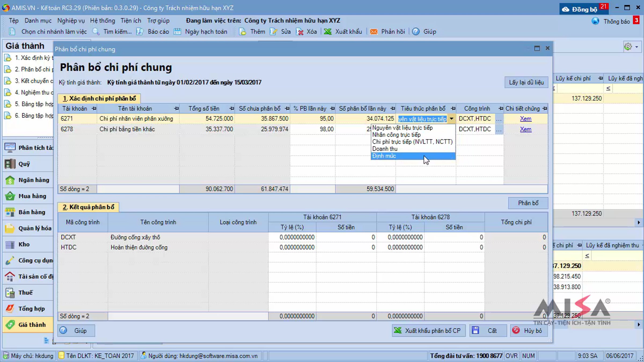Click the Giúp help icon in toolbar
The image size is (644, 362).
pyautogui.click(x=416, y=32)
